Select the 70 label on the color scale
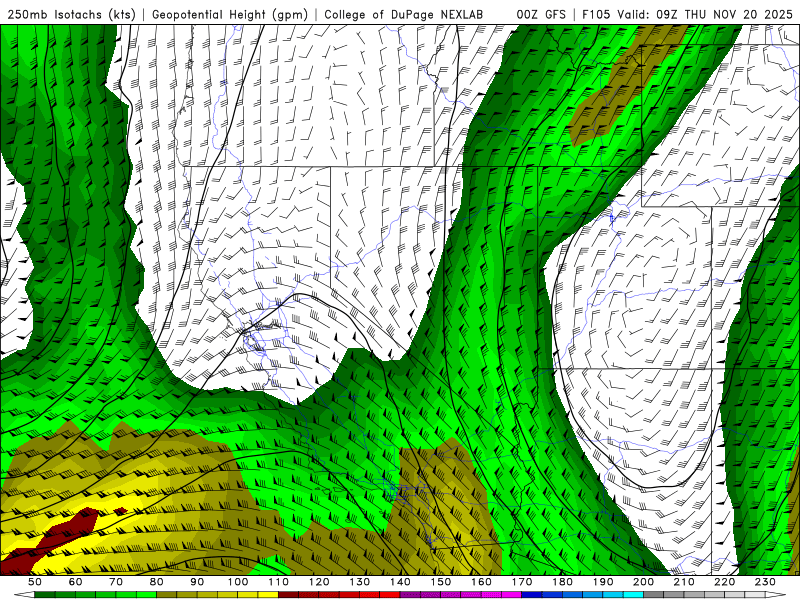Image resolution: width=800 pixels, height=600 pixels. pos(116,582)
